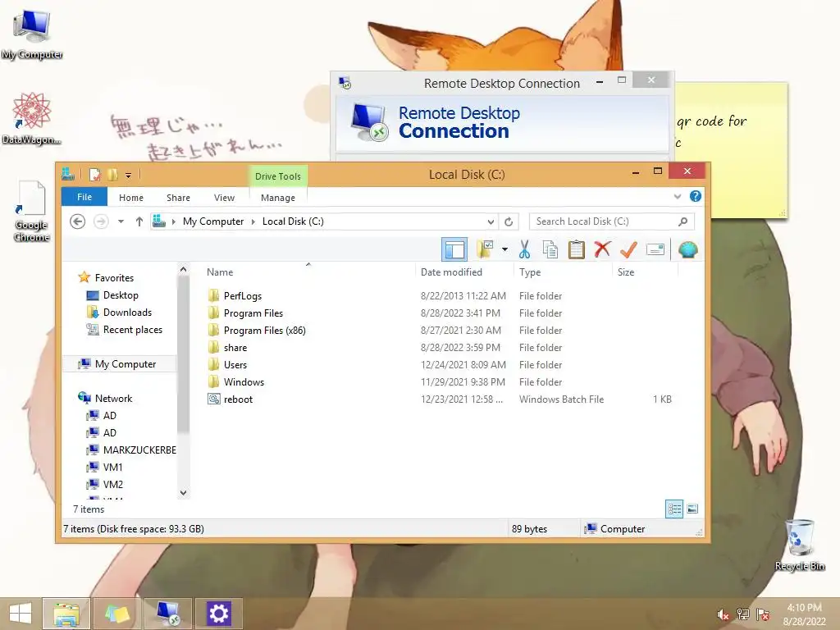
Task: Focus the Search Local Disk (C:) field
Action: pyautogui.click(x=612, y=221)
